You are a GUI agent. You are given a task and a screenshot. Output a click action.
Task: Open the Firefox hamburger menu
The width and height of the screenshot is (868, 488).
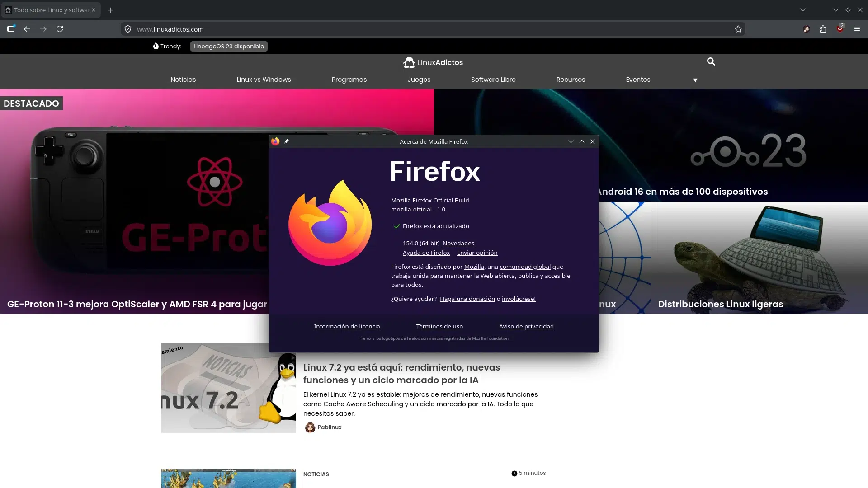[x=857, y=29]
